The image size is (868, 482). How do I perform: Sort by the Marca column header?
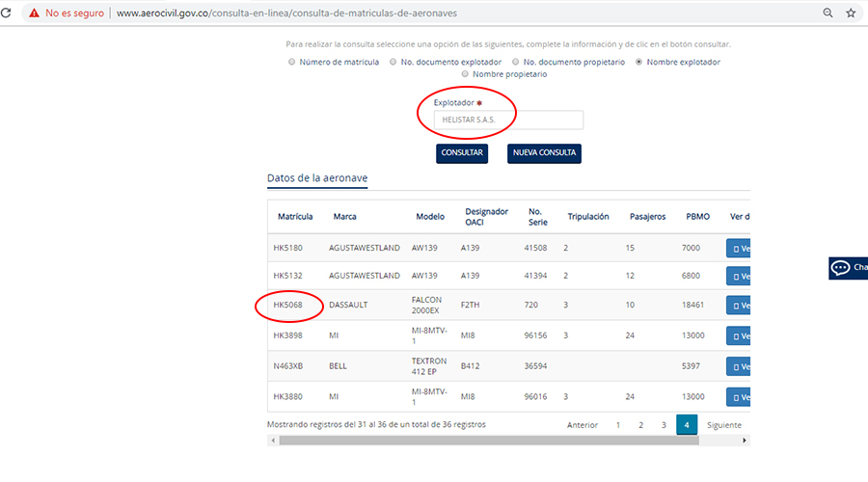click(344, 216)
